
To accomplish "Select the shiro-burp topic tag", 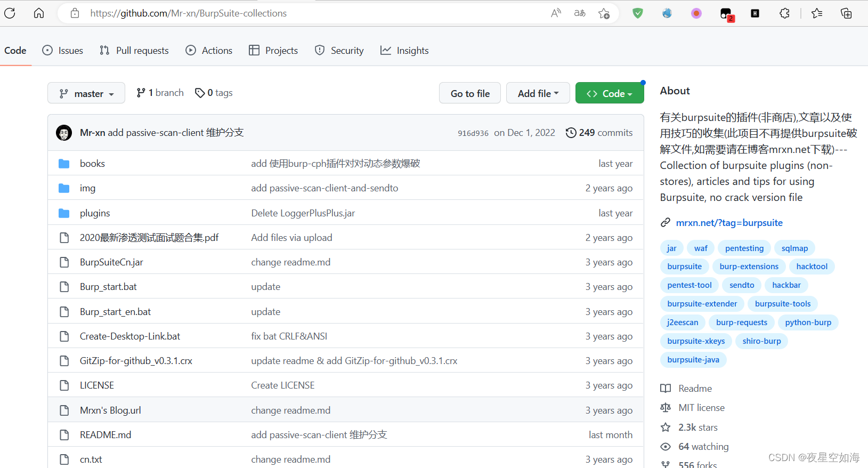I will (x=761, y=341).
